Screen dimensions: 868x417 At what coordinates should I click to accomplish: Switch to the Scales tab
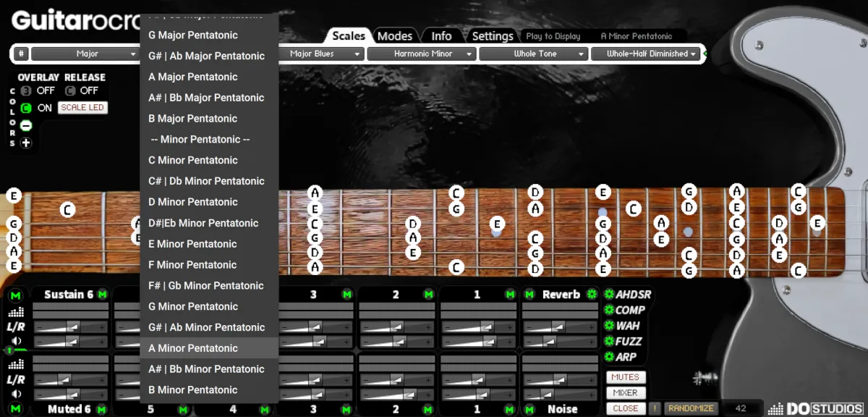pos(349,35)
